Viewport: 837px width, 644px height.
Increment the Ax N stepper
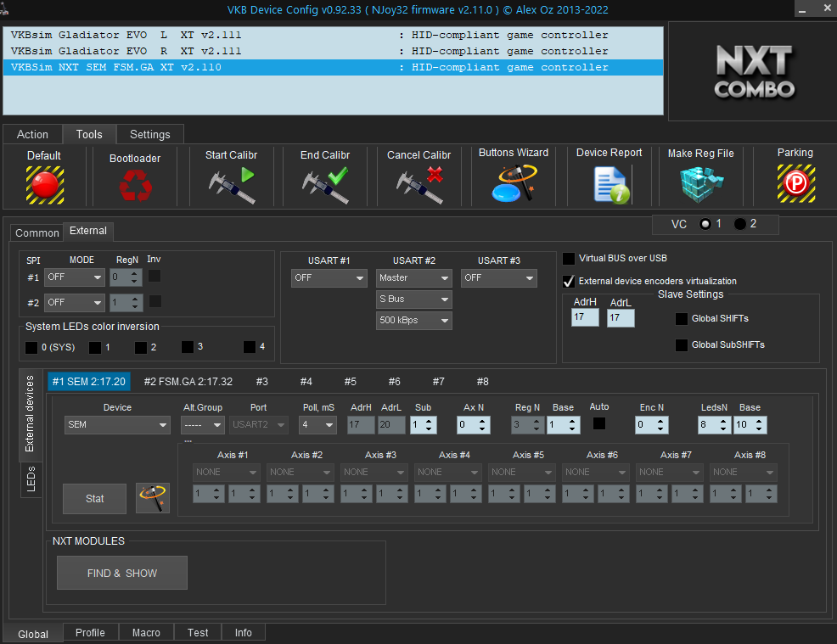pyautogui.click(x=482, y=421)
